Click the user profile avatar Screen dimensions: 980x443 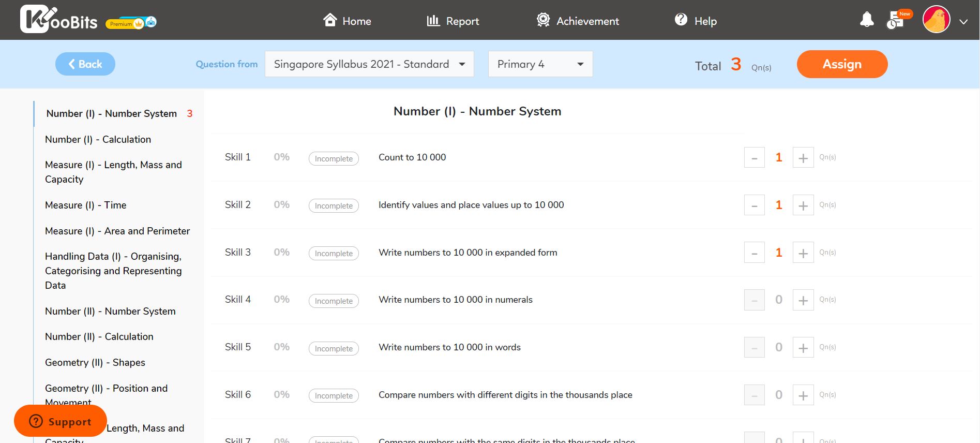(936, 20)
